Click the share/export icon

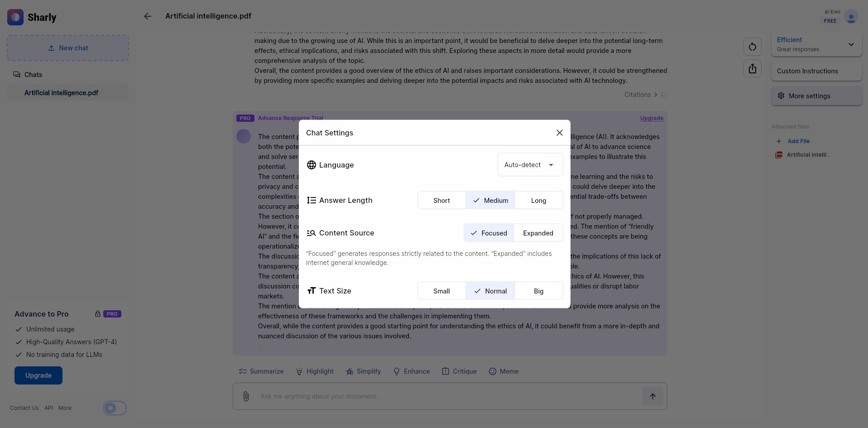752,68
